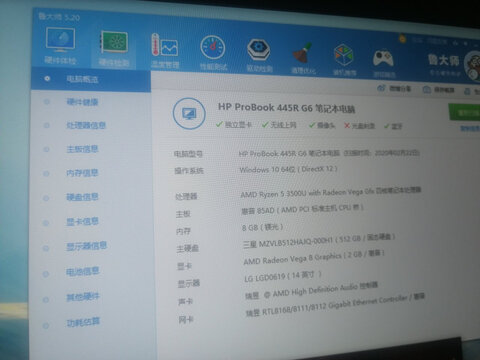The height and width of the screenshot is (360, 480).
Task: Click the gold medal icon in title bar
Action: point(402,39)
